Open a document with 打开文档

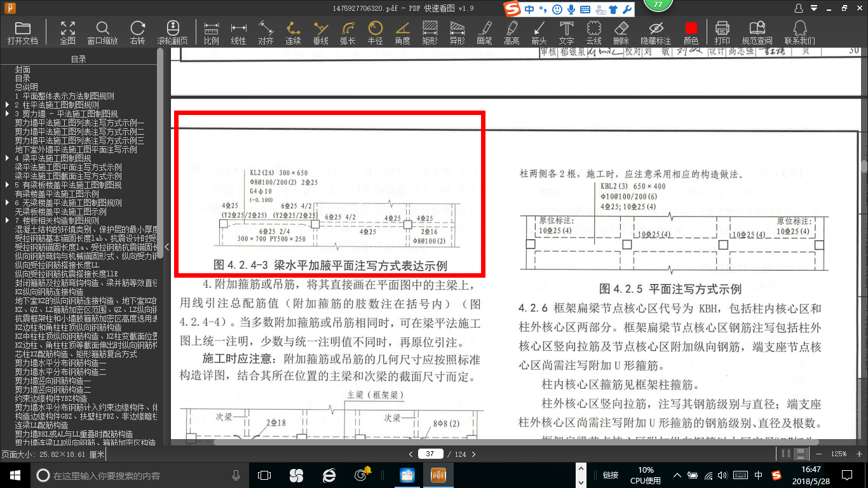[23, 32]
